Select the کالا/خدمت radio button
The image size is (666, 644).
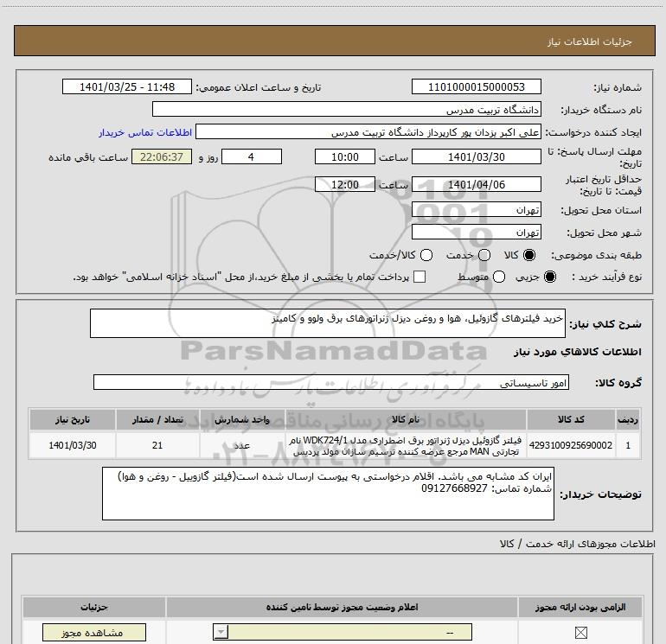(426, 255)
